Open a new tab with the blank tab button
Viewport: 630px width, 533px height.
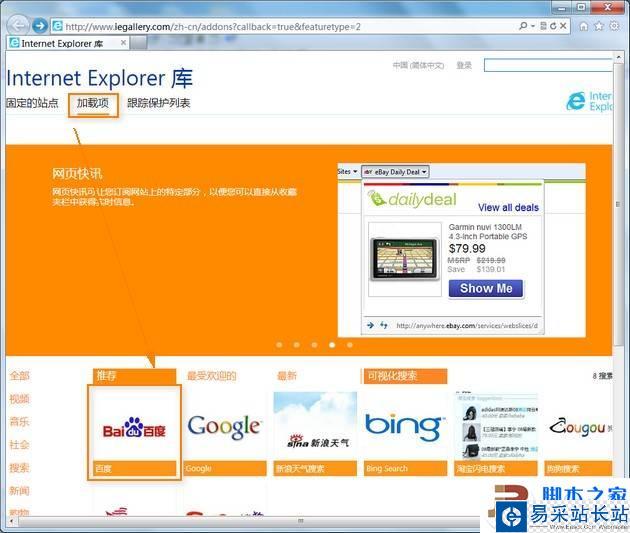coord(139,43)
